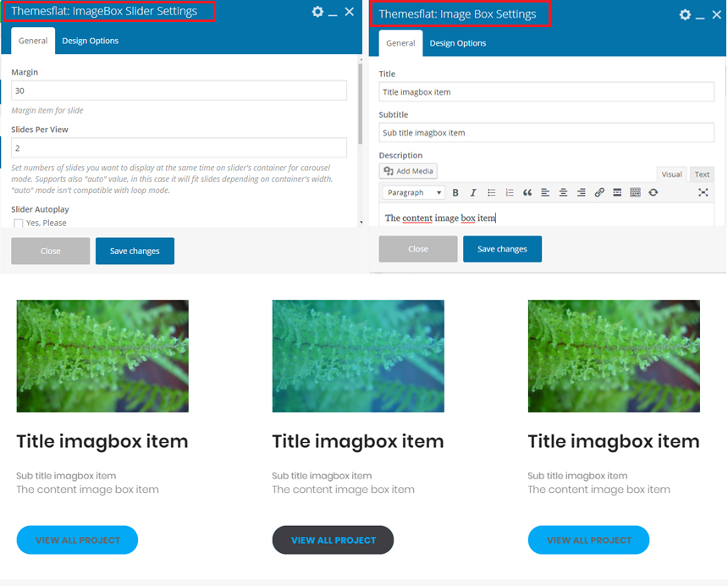The width and height of the screenshot is (728, 586).
Task: Open fullscreen distraction-free editor icon
Action: 703,193
